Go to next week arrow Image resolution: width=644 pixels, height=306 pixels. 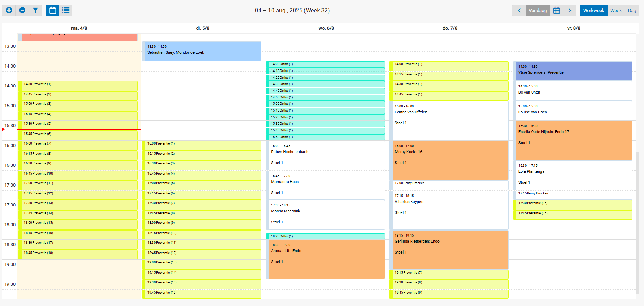pyautogui.click(x=570, y=10)
